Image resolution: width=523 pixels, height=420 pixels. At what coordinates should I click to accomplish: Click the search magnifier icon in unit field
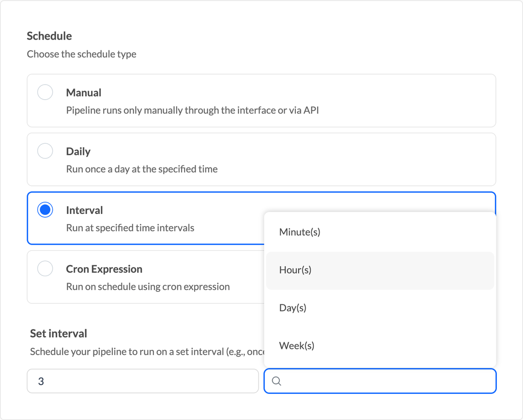click(x=277, y=381)
